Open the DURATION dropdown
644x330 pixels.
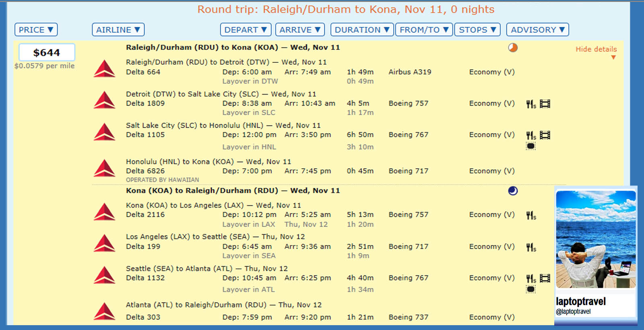(362, 30)
